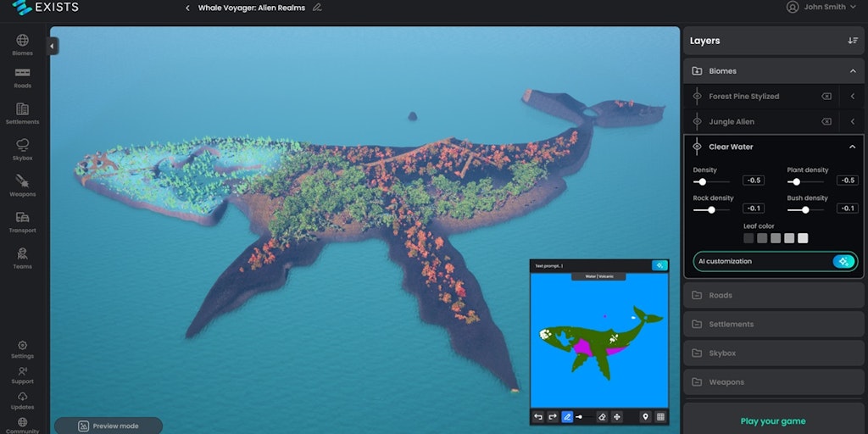The width and height of the screenshot is (868, 434).
Task: Click the AI customization button
Action: (775, 261)
